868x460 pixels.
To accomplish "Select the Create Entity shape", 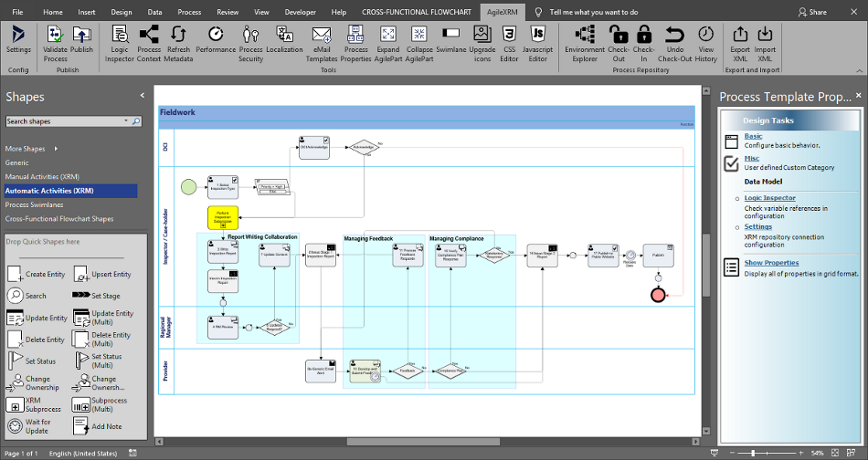I will tap(37, 274).
